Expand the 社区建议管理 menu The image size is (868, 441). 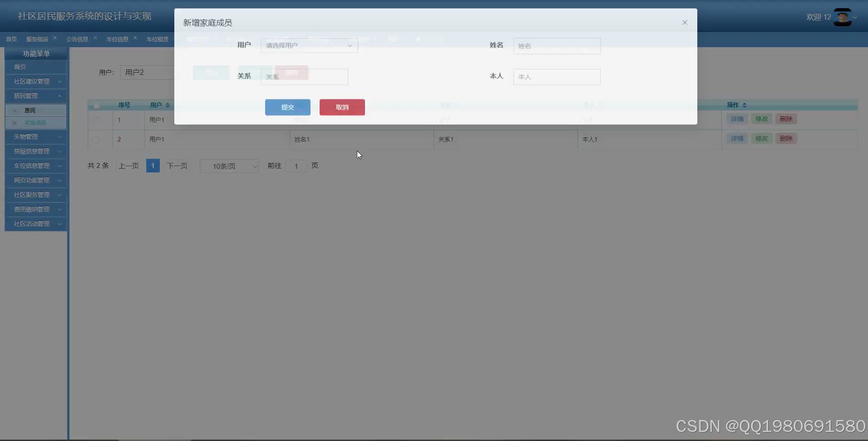36,81
